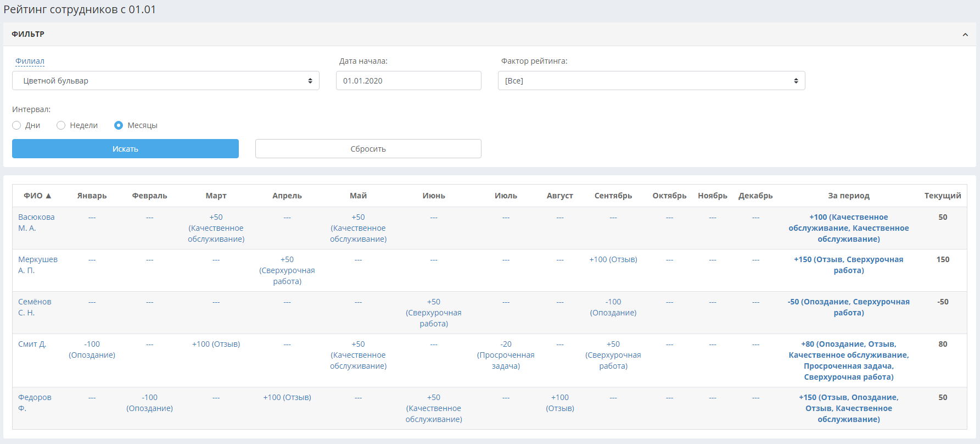980x444 pixels.
Task: Click Федоров's August +100 (Отзыв) cell
Action: (x=560, y=403)
